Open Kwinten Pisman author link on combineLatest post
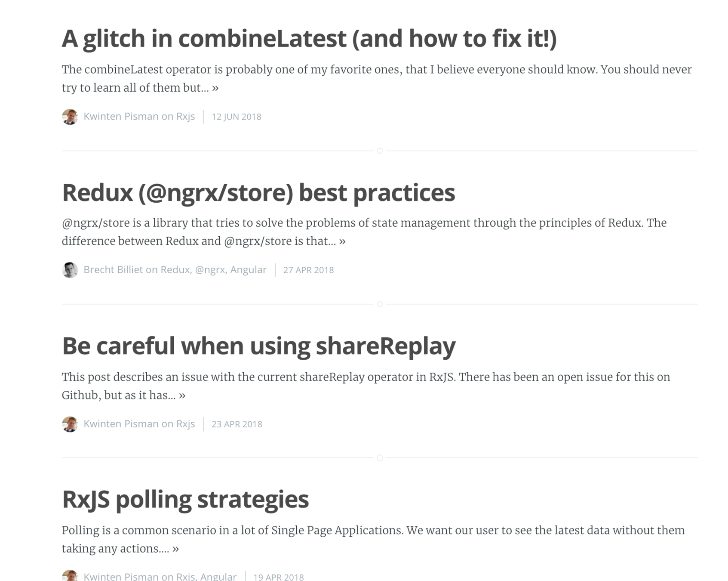This screenshot has width=728, height=581. (121, 116)
